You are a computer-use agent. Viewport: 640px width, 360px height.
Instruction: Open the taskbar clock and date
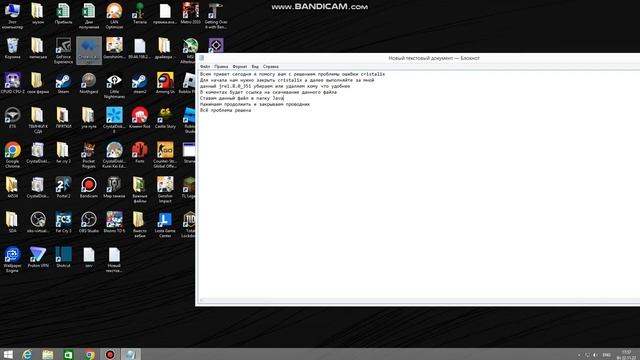627,354
